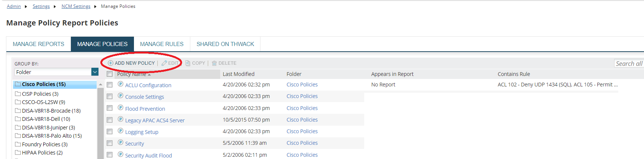The image size is (644, 159).
Task: Select DISA-V8R18-Brocade folder in tree
Action: [x=51, y=111]
